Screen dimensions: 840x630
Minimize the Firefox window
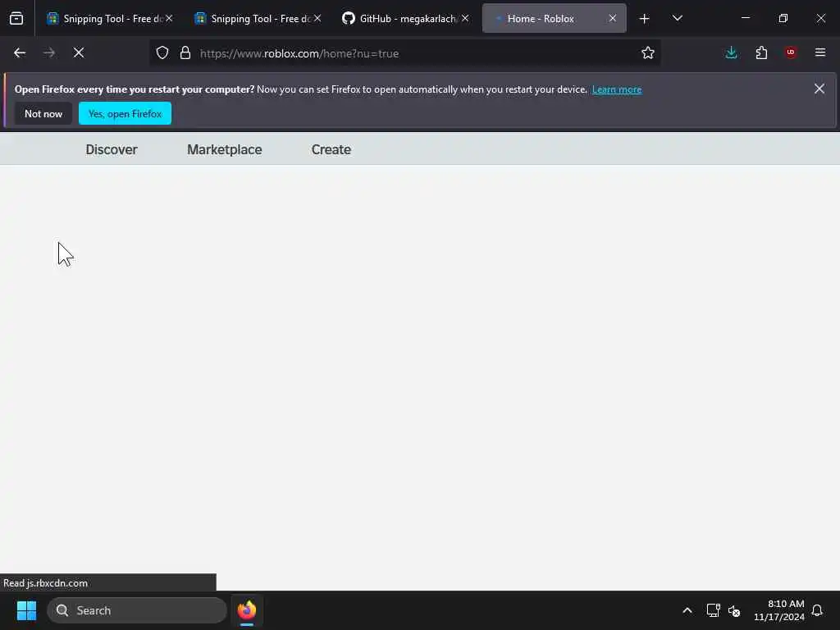coord(745,18)
